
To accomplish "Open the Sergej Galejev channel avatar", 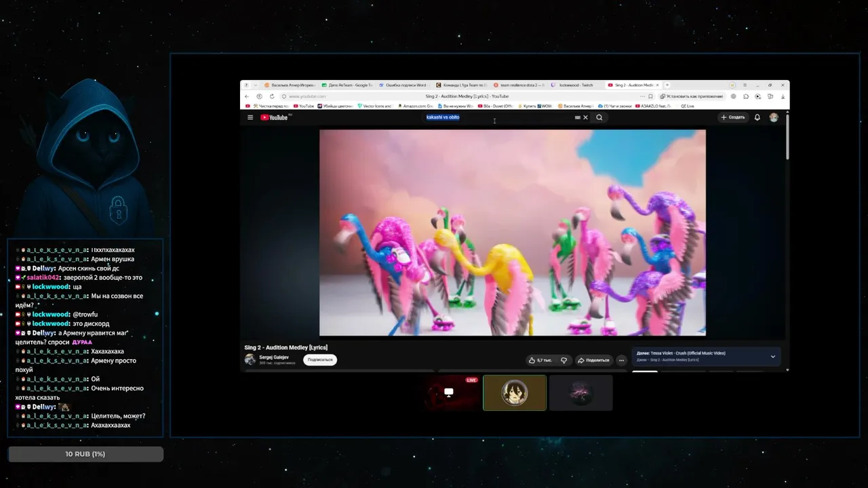I will click(x=250, y=359).
